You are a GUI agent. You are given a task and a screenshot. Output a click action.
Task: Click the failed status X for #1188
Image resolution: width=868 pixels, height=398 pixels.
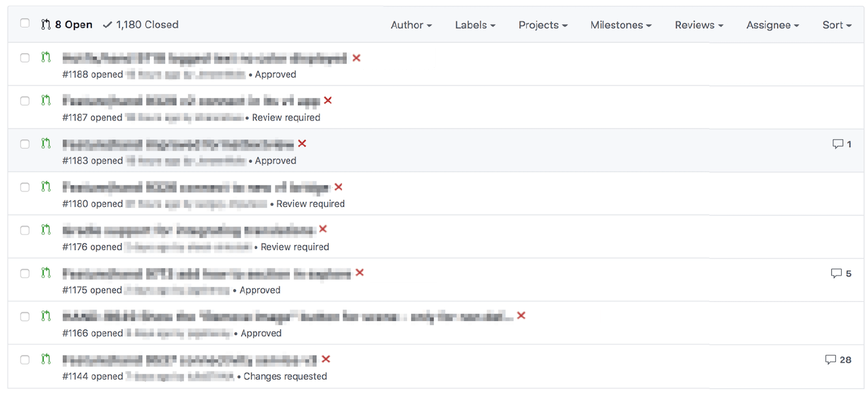click(356, 58)
